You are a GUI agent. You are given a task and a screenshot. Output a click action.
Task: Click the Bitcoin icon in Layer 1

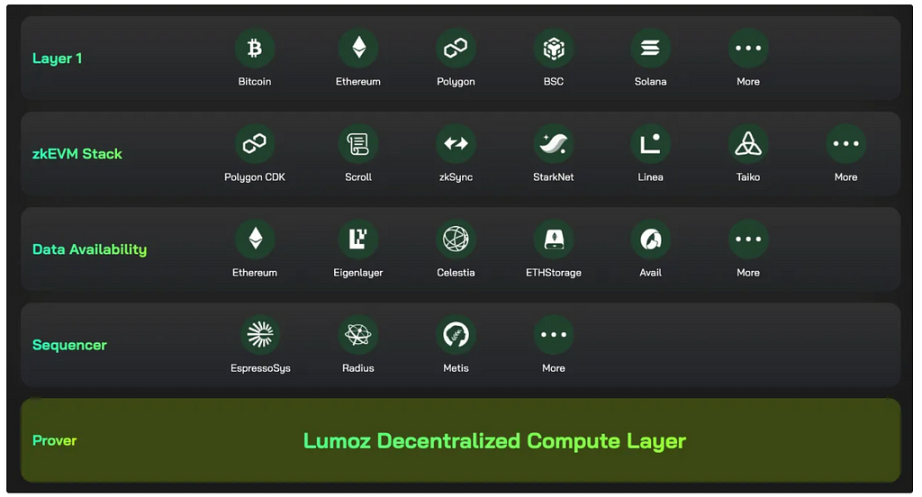[255, 48]
